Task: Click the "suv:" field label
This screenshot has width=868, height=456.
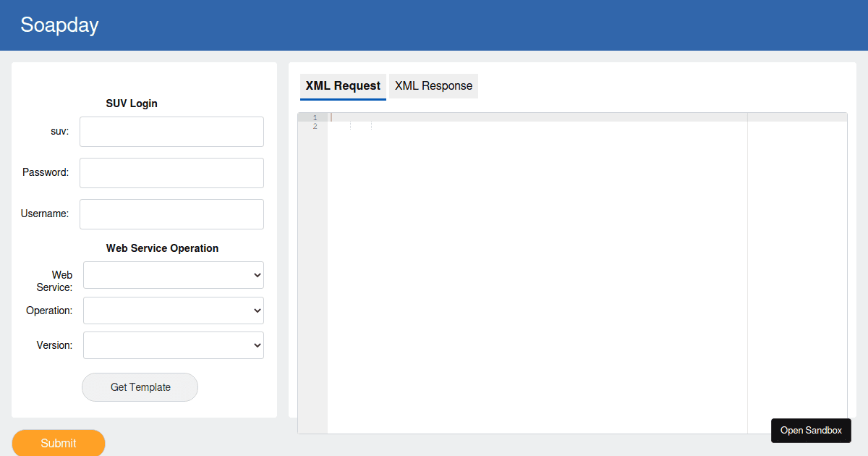Action: click(60, 132)
